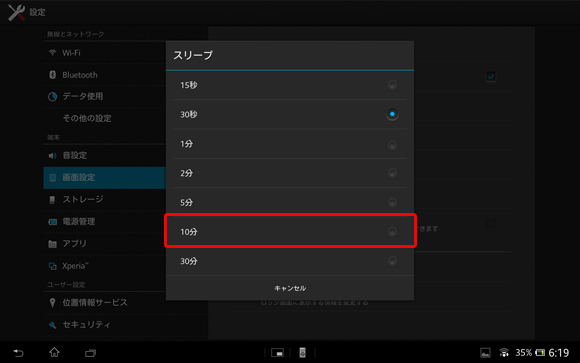Click the picture notification icon
This screenshot has height=363, width=580.
(485, 353)
